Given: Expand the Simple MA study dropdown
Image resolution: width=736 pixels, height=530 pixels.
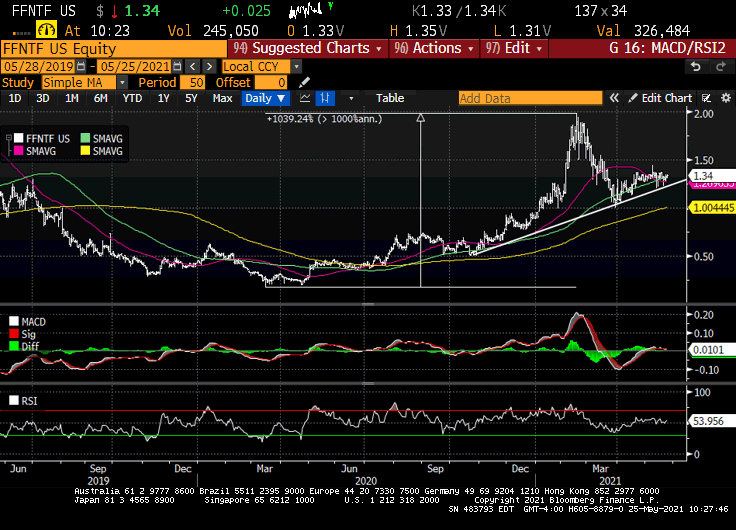Looking at the screenshot, I should coord(122,83).
